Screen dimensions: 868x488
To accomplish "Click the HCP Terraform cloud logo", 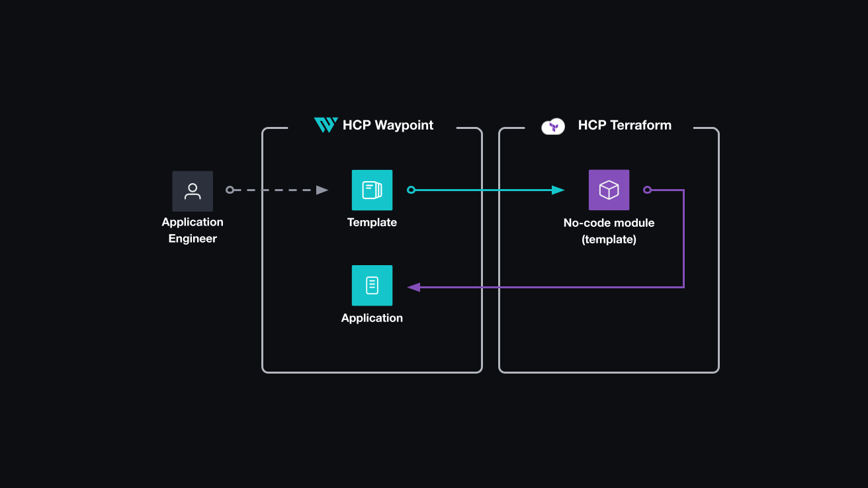I will pos(553,126).
